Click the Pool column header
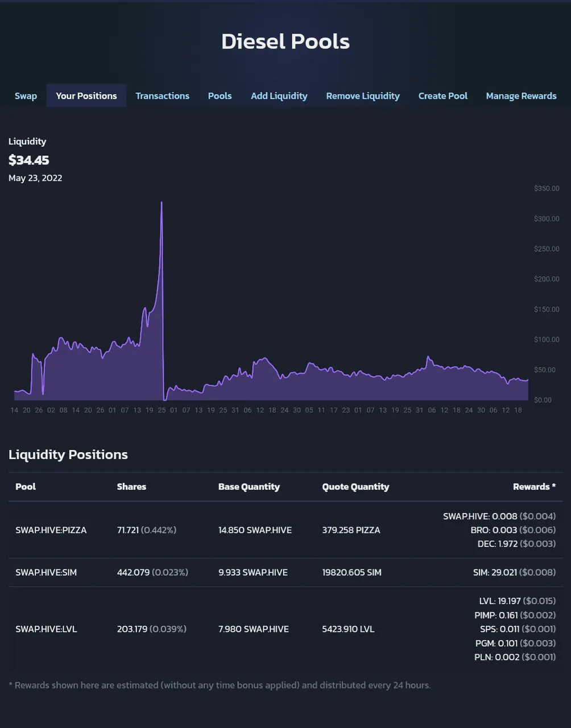Image resolution: width=571 pixels, height=728 pixels. 26,487
